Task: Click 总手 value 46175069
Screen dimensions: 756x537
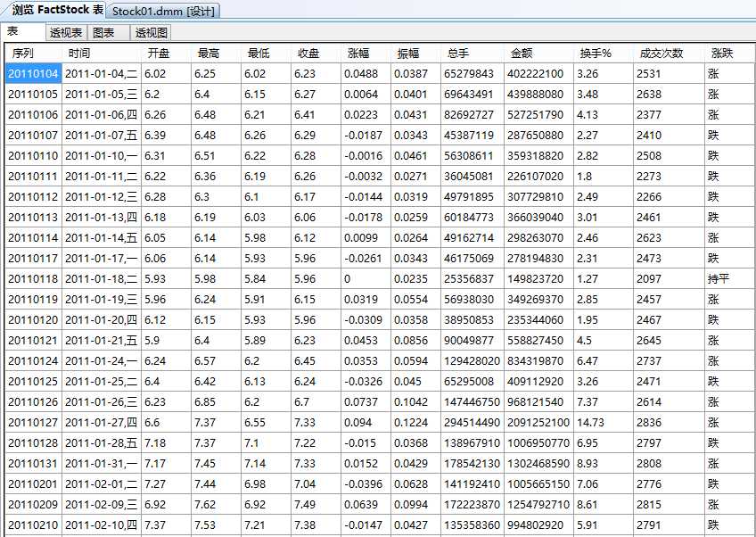Action: point(472,258)
